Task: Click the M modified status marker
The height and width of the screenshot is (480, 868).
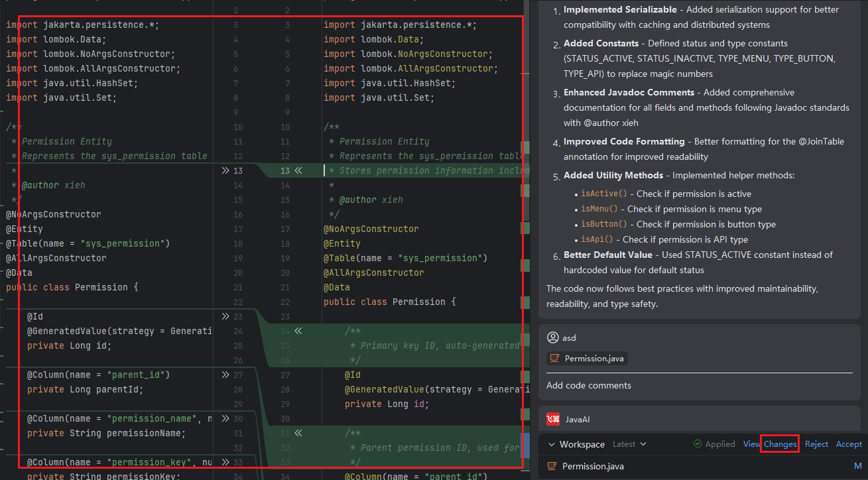Action: tap(857, 466)
